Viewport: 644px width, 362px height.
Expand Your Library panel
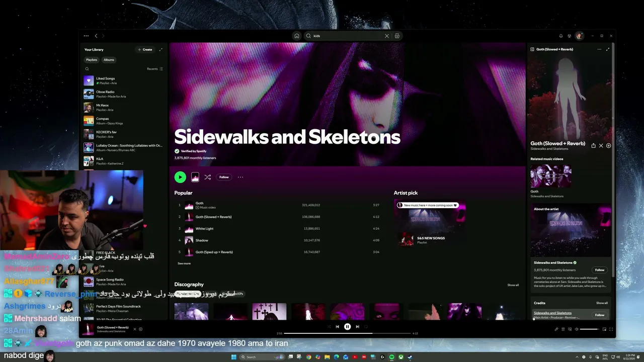click(x=160, y=49)
